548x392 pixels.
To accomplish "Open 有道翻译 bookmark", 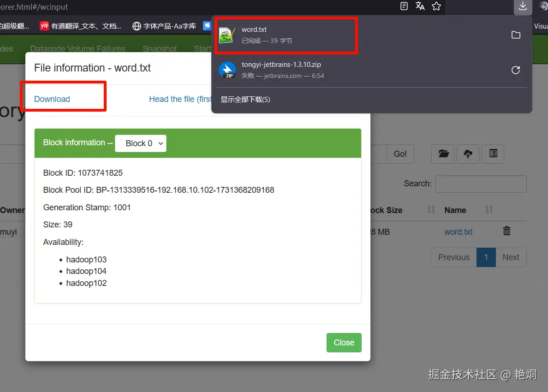I will (80, 26).
